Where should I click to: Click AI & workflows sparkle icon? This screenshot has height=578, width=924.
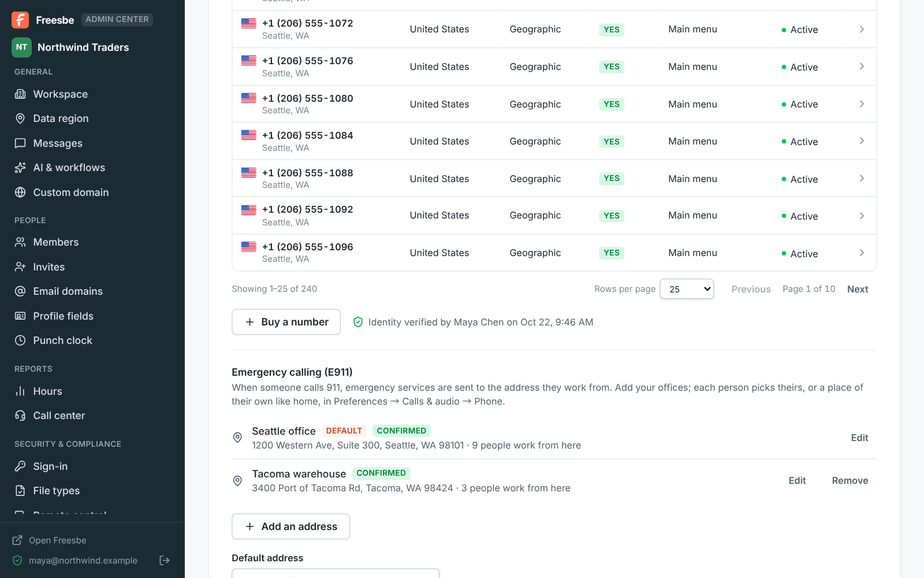pos(20,168)
